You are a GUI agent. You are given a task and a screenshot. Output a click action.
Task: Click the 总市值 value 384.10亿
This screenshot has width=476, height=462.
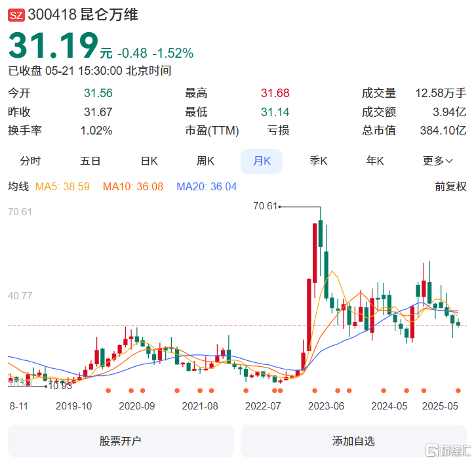[443, 131]
